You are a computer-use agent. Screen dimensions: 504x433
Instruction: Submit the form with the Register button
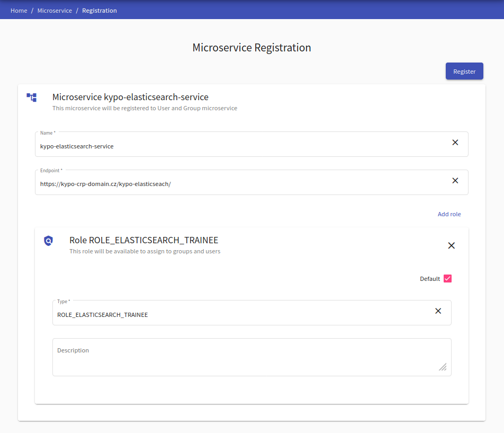coord(464,71)
